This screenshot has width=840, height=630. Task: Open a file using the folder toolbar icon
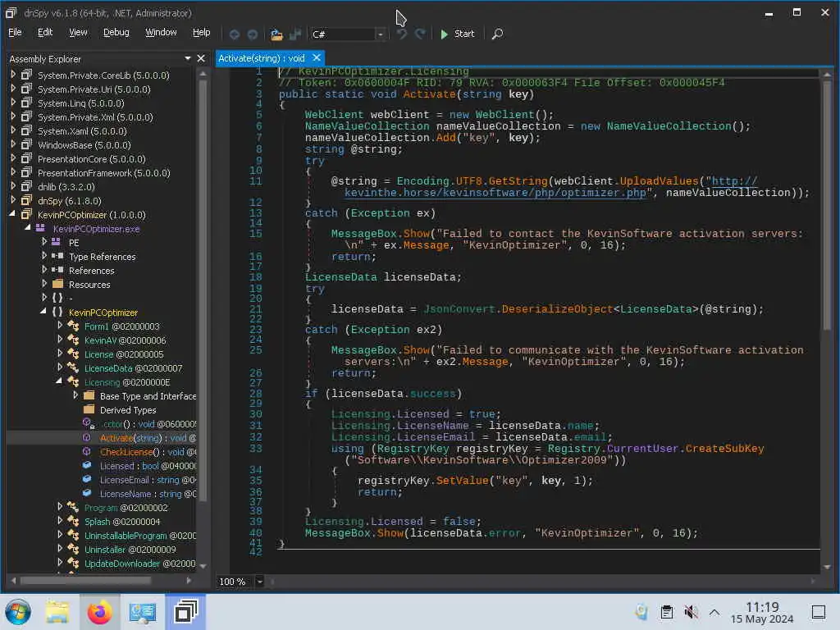pos(276,34)
